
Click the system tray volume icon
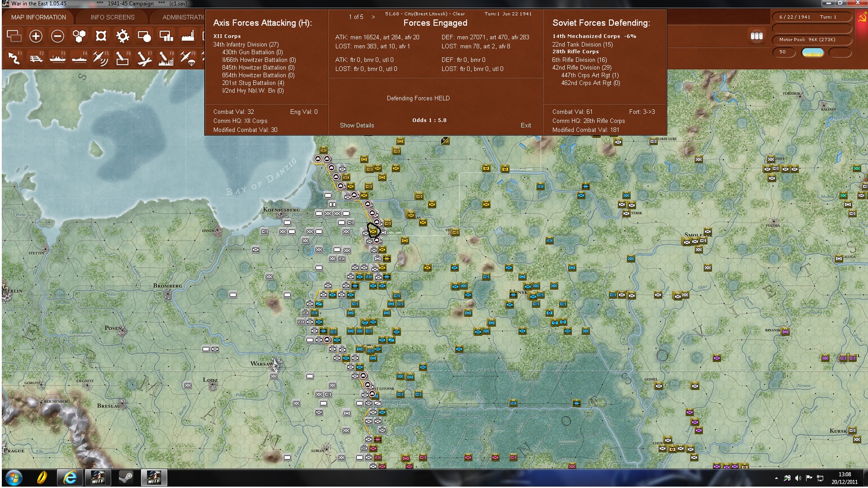(x=798, y=478)
